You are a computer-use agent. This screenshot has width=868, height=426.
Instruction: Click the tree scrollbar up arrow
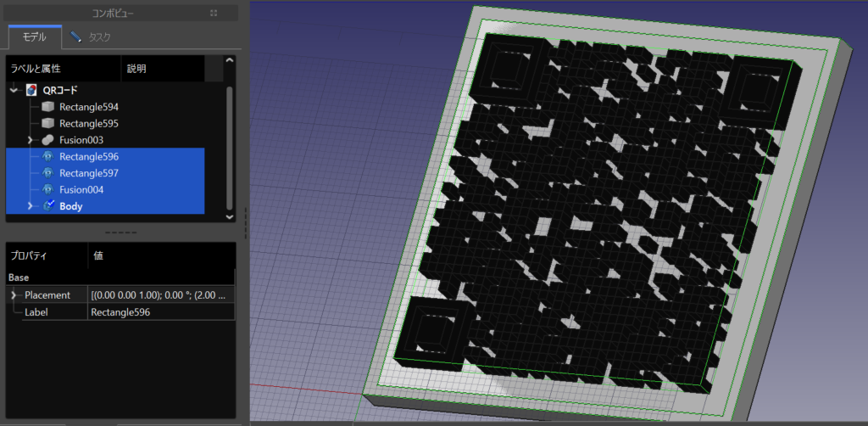tap(230, 60)
